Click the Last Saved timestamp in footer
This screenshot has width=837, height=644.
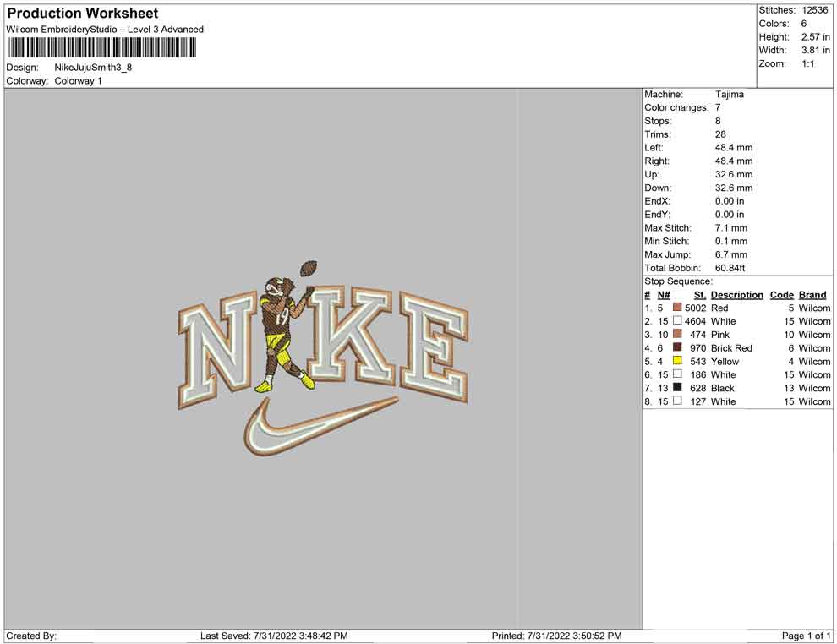click(x=275, y=636)
